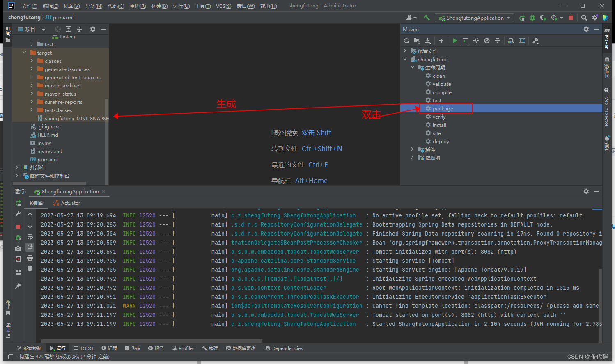Stop process red square in Run panel

click(18, 227)
